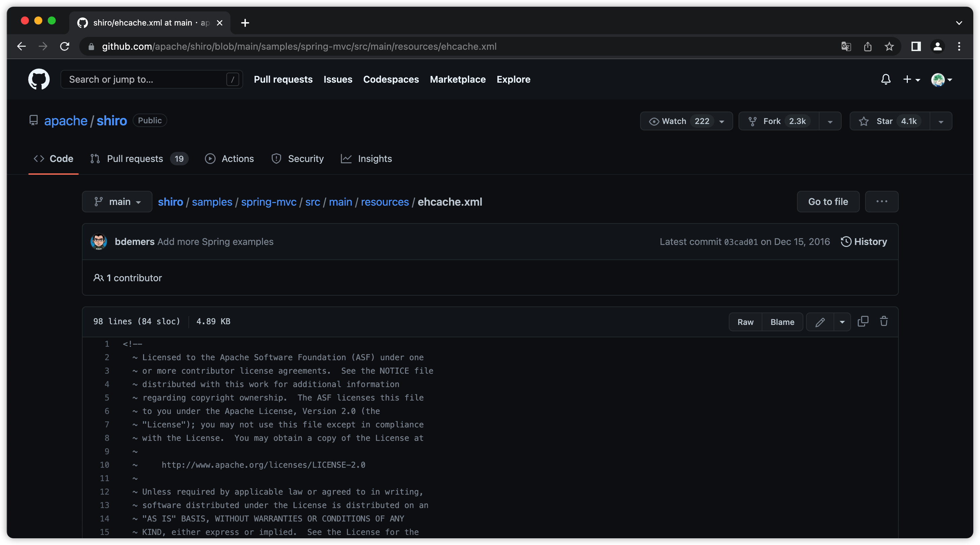Open Issues in top navigation
Screen dimensions: 980x545
point(338,79)
